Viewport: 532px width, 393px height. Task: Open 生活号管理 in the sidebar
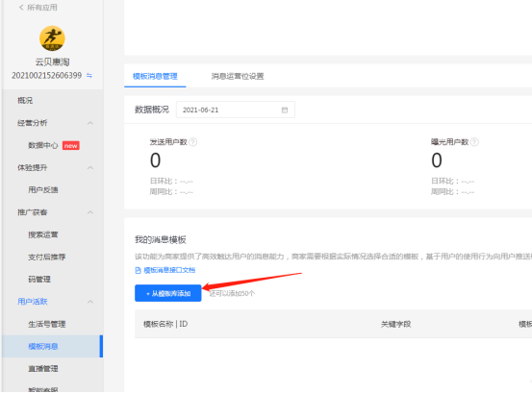click(x=47, y=324)
